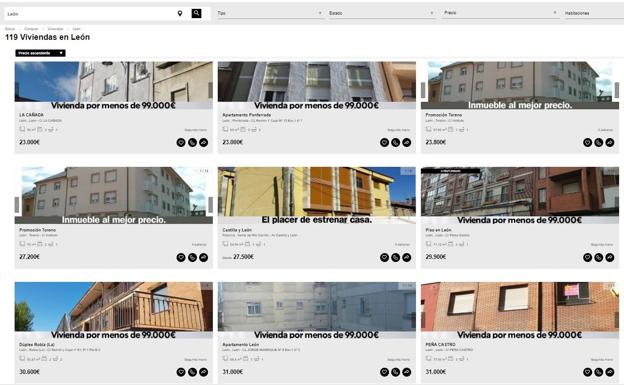This screenshot has width=624, height=385.
Task: Share the 23.800€ Promoción Toreno listing
Action: [610, 143]
